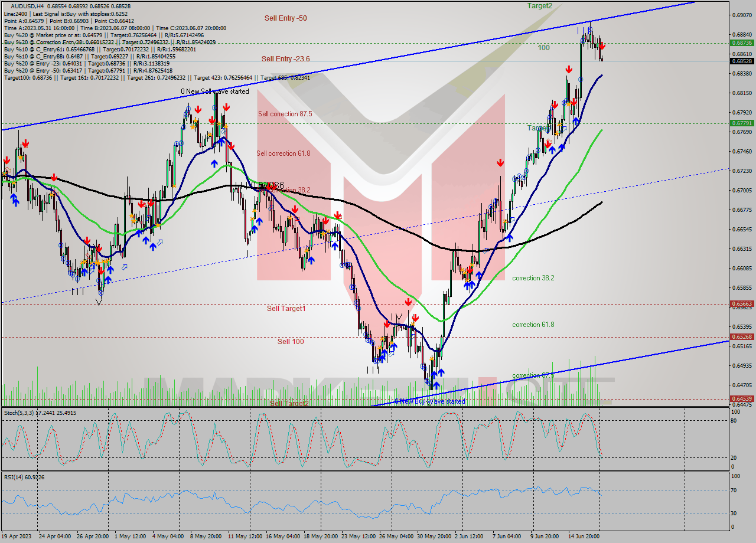Viewport: 756px width, 543px height.
Task: Click the red 0.64539 price tag
Action: click(742, 399)
